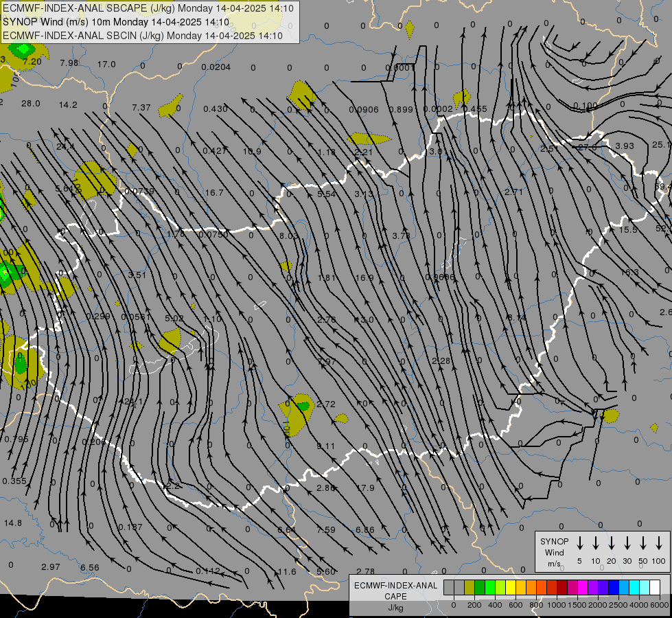Click the 2.97 value on the map
The image size is (672, 618).
click(x=51, y=566)
